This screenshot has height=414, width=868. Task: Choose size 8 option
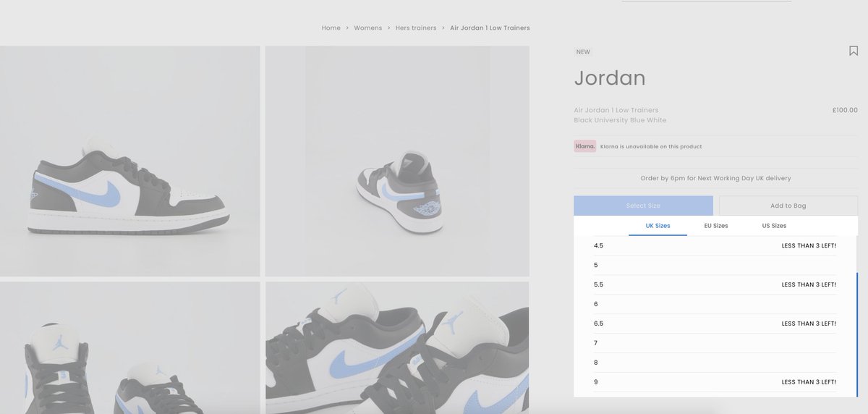715,363
